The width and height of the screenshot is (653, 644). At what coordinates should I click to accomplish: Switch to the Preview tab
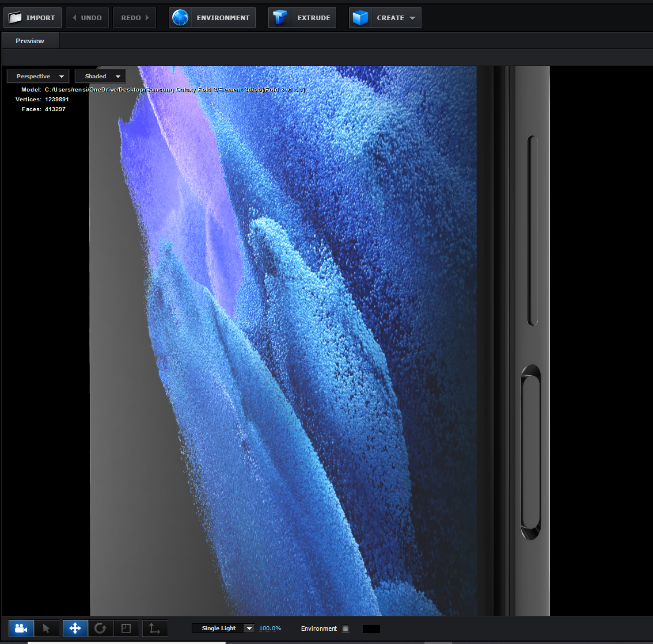30,41
